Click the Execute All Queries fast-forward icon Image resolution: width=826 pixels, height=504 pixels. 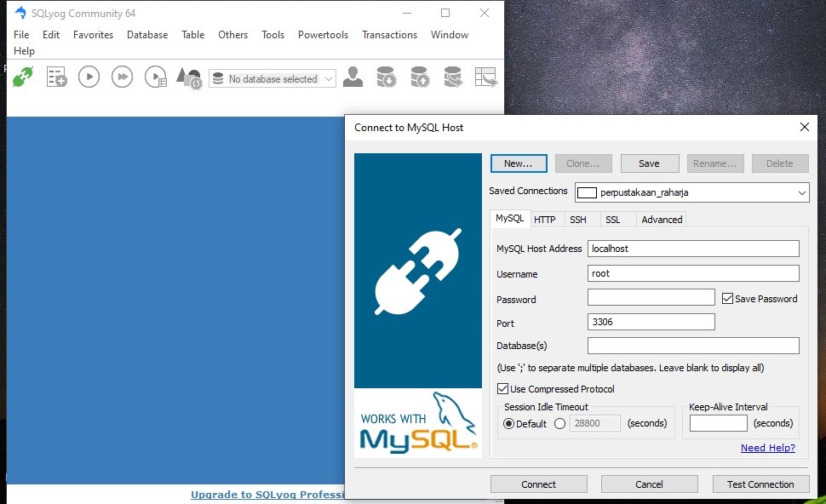click(123, 77)
